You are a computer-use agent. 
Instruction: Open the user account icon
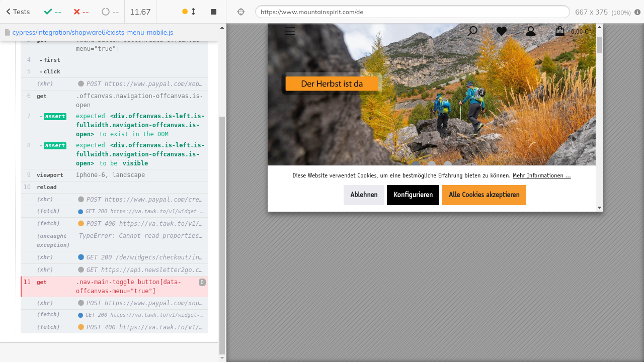click(x=530, y=31)
